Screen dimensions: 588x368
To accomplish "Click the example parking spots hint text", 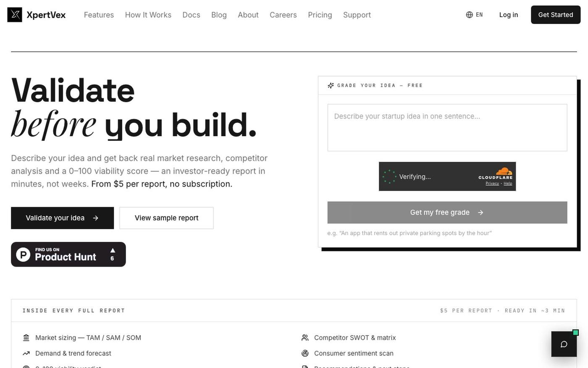I will [x=409, y=233].
